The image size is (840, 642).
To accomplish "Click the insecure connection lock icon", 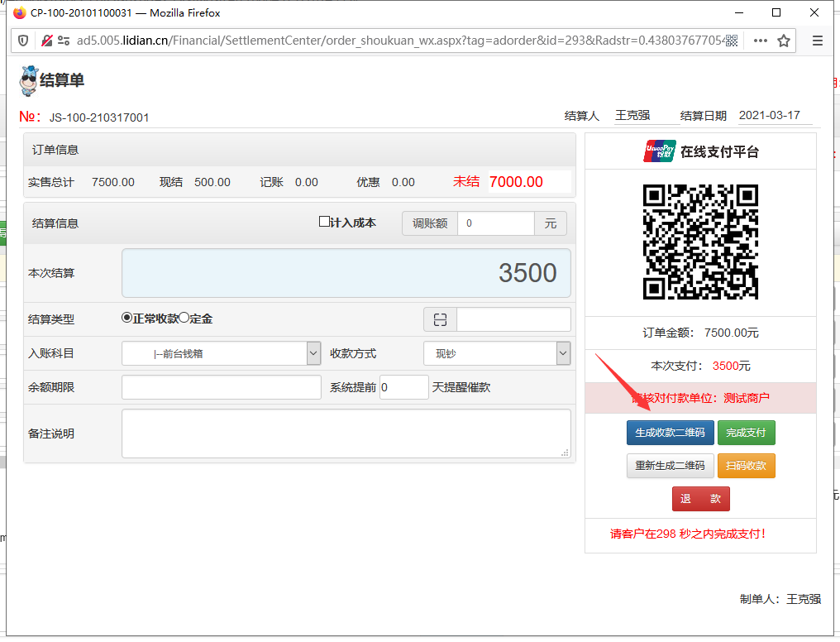I will click(x=46, y=41).
